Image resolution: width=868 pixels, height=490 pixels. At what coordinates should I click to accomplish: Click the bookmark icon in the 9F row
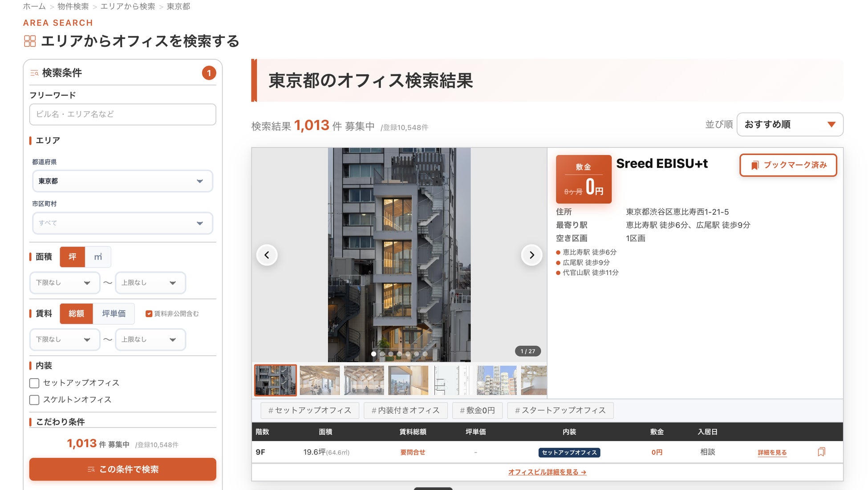click(821, 452)
